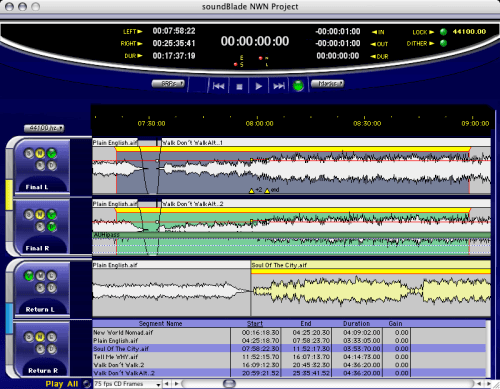This screenshot has width=500, height=389.
Task: Click the yellow +2 marker triangle
Action: point(252,191)
